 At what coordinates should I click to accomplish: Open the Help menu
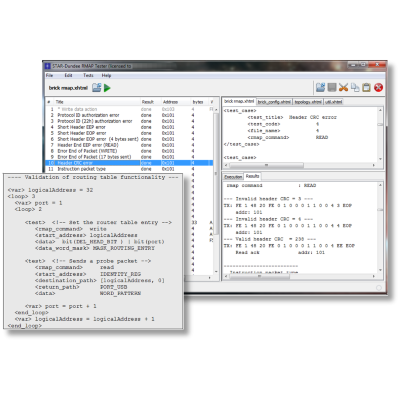click(106, 75)
